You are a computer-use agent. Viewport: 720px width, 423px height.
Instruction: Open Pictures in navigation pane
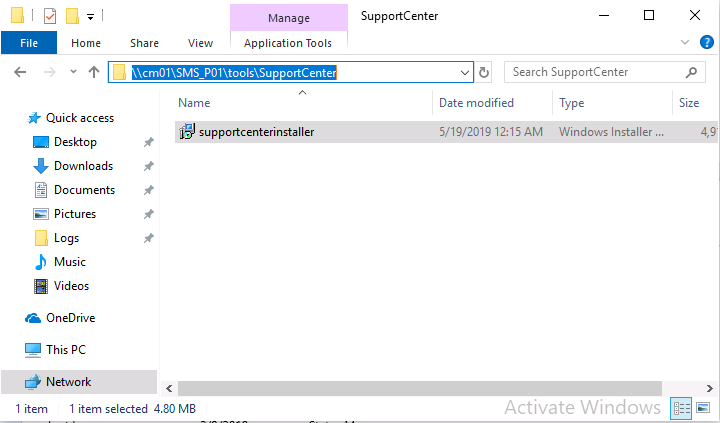pos(75,214)
